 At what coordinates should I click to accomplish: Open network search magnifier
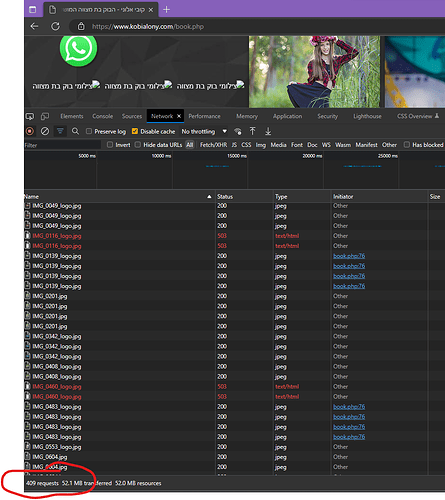(76, 131)
